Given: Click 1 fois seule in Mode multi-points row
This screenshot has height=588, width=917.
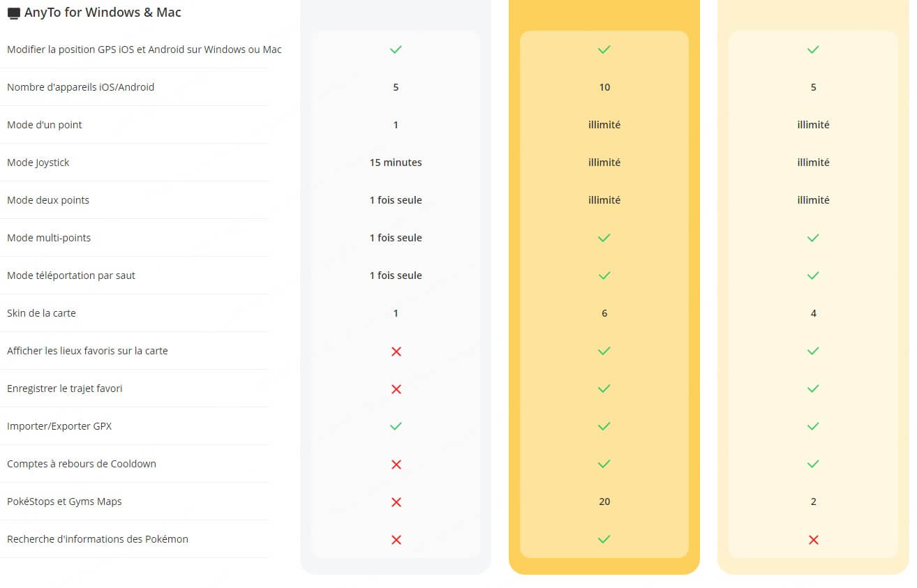Looking at the screenshot, I should pos(396,238).
